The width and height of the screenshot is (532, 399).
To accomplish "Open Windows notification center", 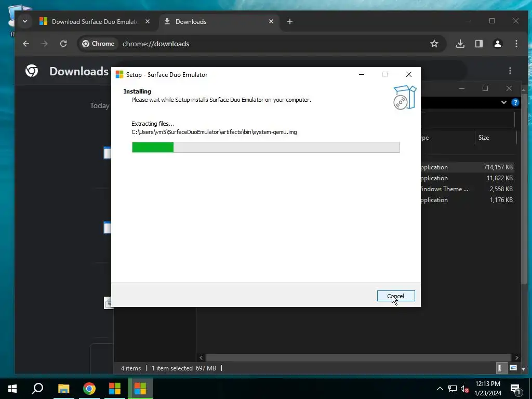I will pyautogui.click(x=515, y=389).
